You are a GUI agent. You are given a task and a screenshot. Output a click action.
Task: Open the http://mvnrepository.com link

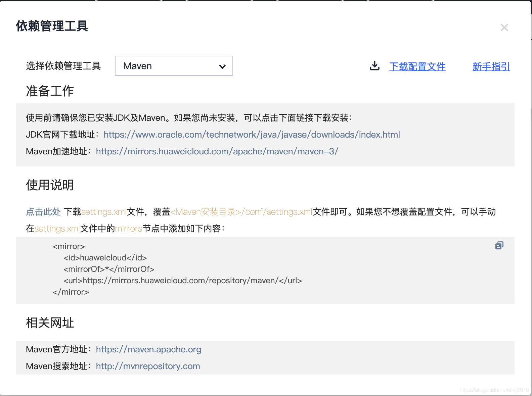point(148,366)
